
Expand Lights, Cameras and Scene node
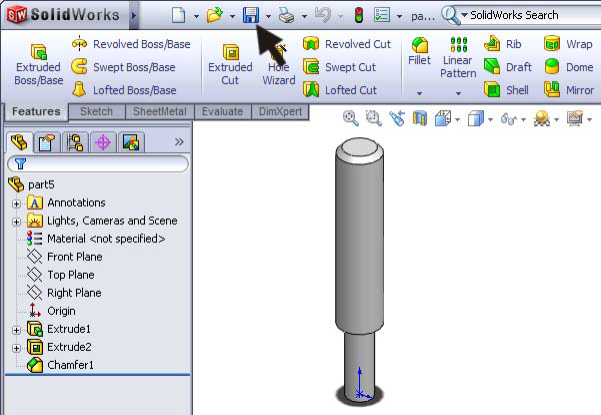(x=16, y=221)
